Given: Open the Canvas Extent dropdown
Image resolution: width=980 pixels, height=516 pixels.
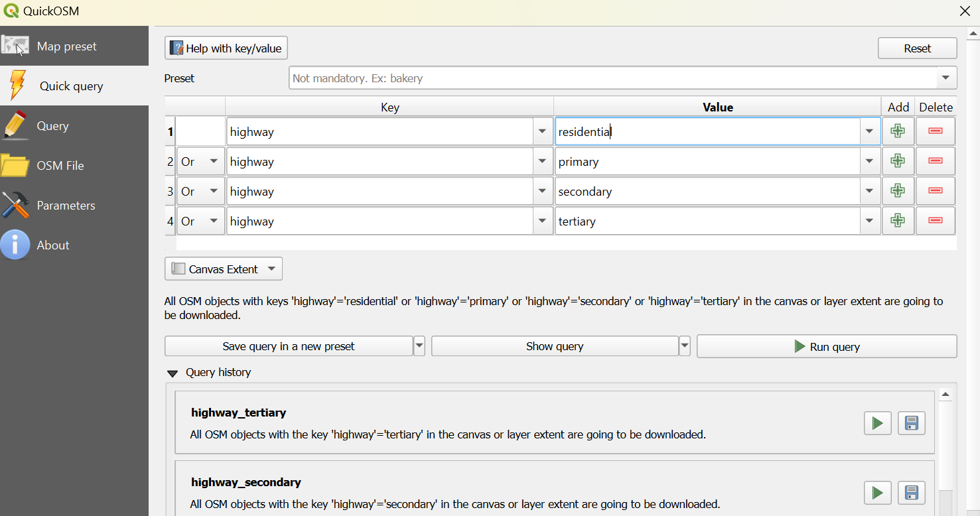Looking at the screenshot, I should pos(224,269).
